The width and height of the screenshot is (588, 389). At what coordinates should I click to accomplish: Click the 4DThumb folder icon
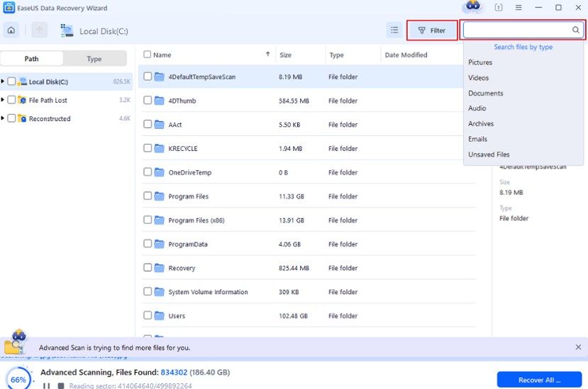pyautogui.click(x=160, y=101)
